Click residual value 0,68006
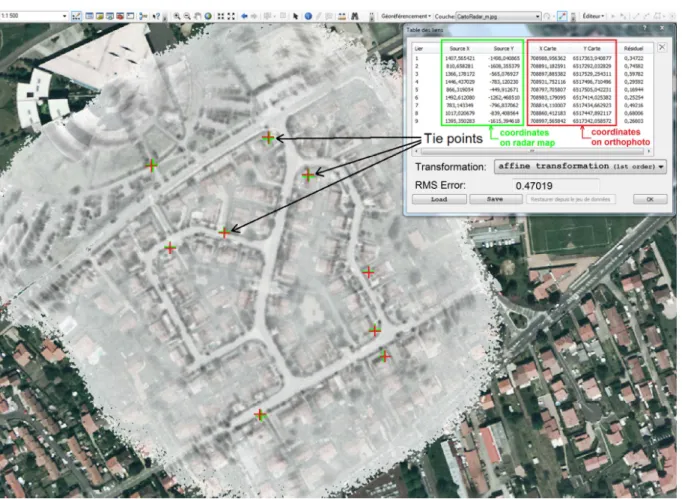 [x=633, y=113]
